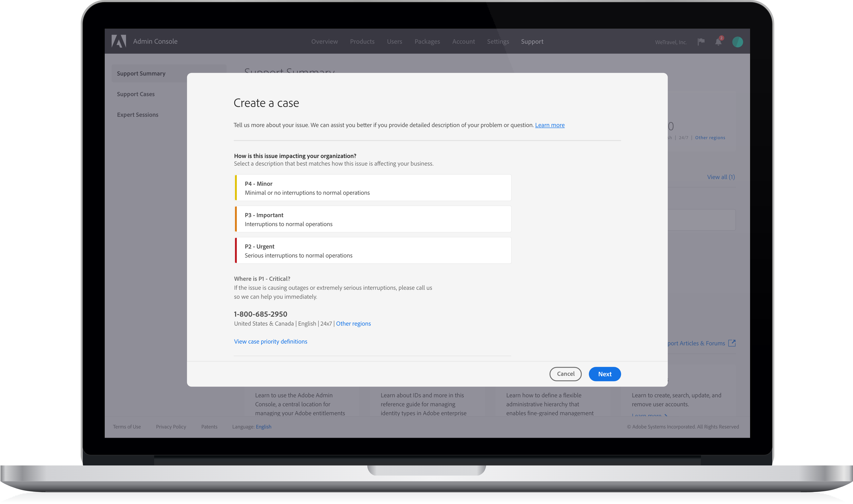Change the language via the English link

coord(263,426)
